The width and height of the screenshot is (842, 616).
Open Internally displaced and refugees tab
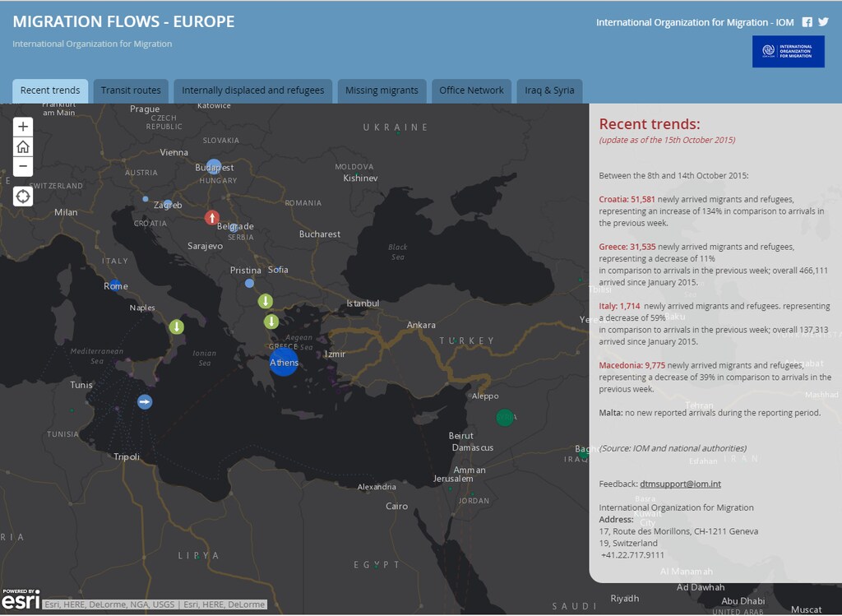coord(253,90)
